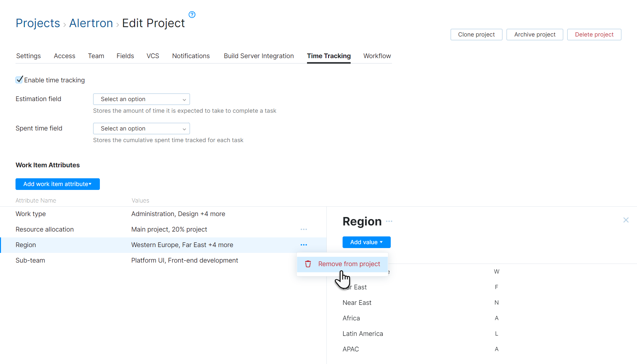Open the ellipsis menu next to Region title

click(x=389, y=221)
